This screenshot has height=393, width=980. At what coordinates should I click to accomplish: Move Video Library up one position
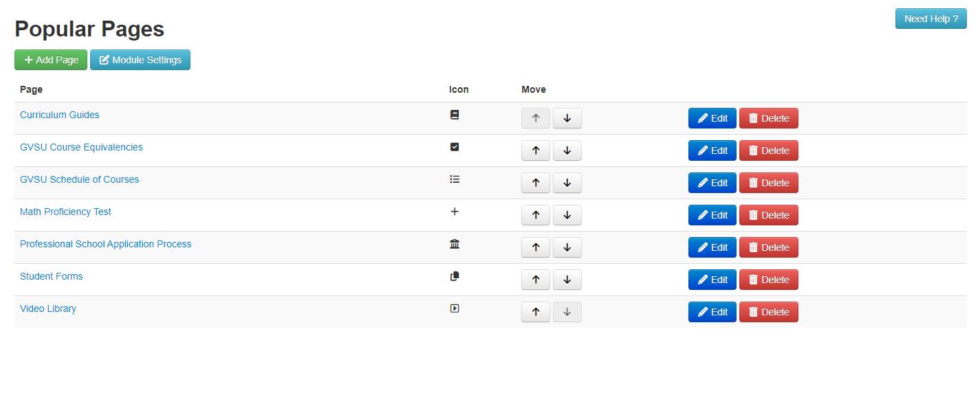pos(536,312)
